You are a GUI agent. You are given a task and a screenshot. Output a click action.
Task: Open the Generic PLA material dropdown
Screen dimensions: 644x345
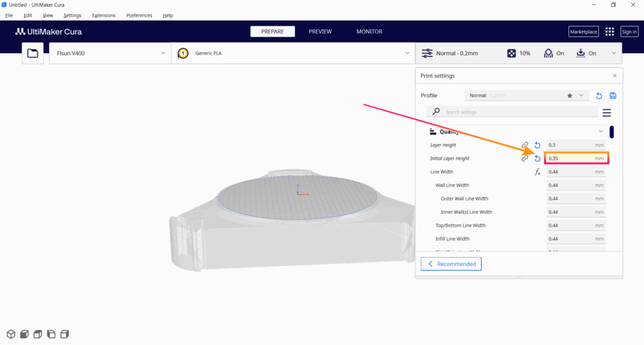click(293, 53)
